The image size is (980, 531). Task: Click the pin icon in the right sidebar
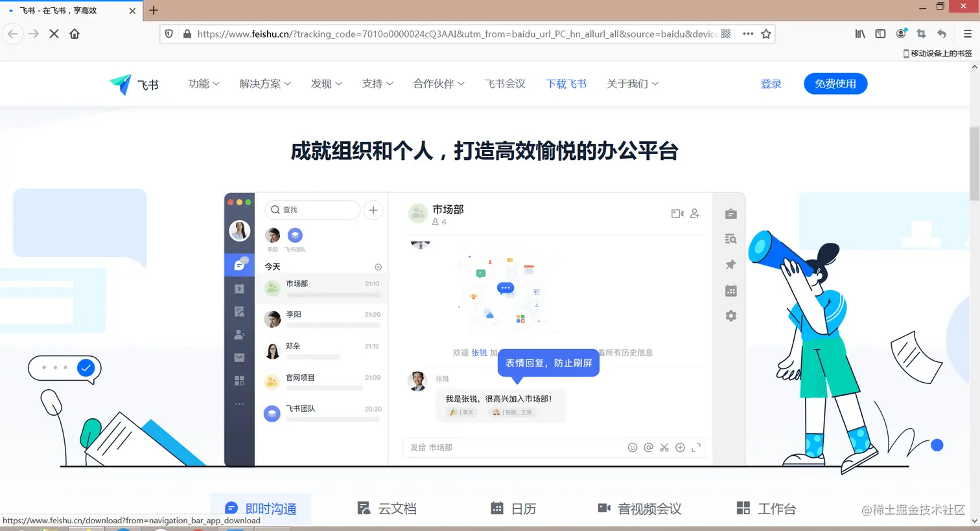[x=730, y=264]
